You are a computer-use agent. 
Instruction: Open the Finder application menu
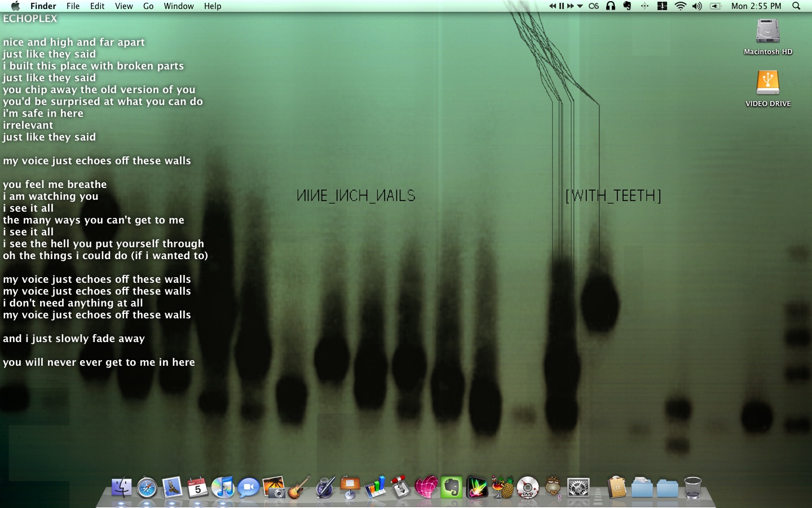pyautogui.click(x=43, y=6)
